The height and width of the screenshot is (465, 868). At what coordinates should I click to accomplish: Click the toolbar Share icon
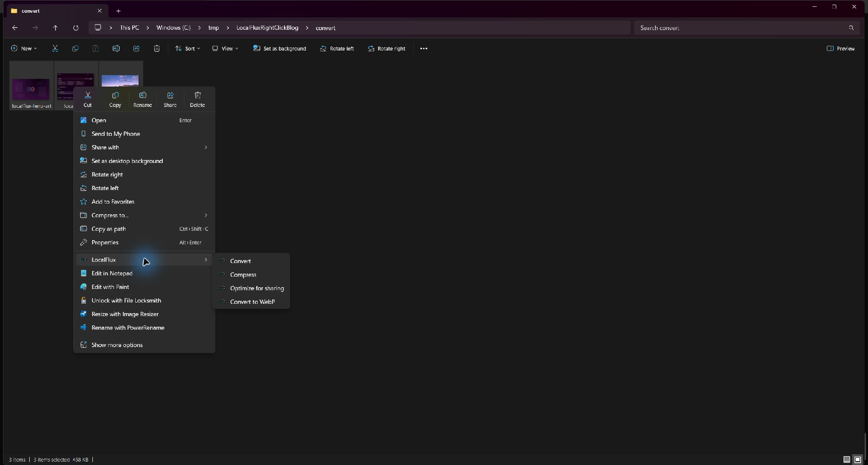tap(136, 48)
